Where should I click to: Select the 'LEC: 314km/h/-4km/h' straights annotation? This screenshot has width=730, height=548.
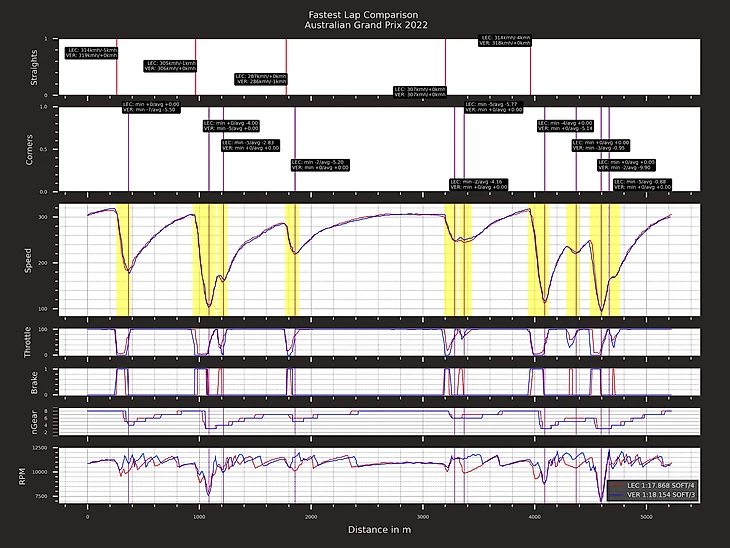point(504,38)
